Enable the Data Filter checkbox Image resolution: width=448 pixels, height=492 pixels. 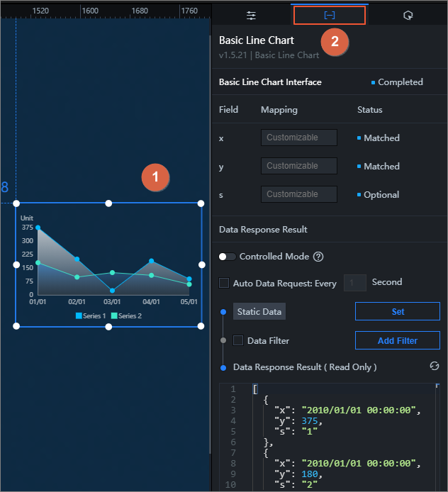pyautogui.click(x=237, y=340)
